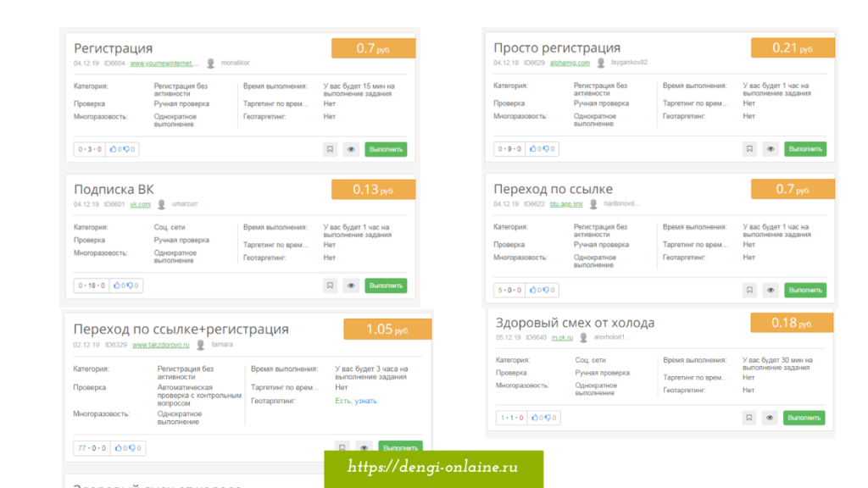
Task: Click user avatar icon next to umarzurr
Action: tap(161, 204)
